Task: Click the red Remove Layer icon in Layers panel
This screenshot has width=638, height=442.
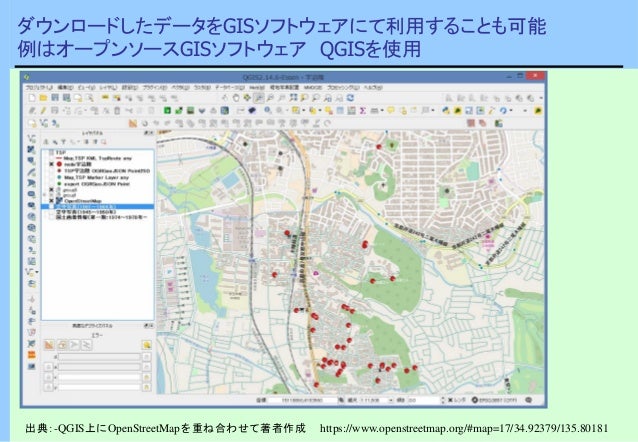Action: point(104,142)
